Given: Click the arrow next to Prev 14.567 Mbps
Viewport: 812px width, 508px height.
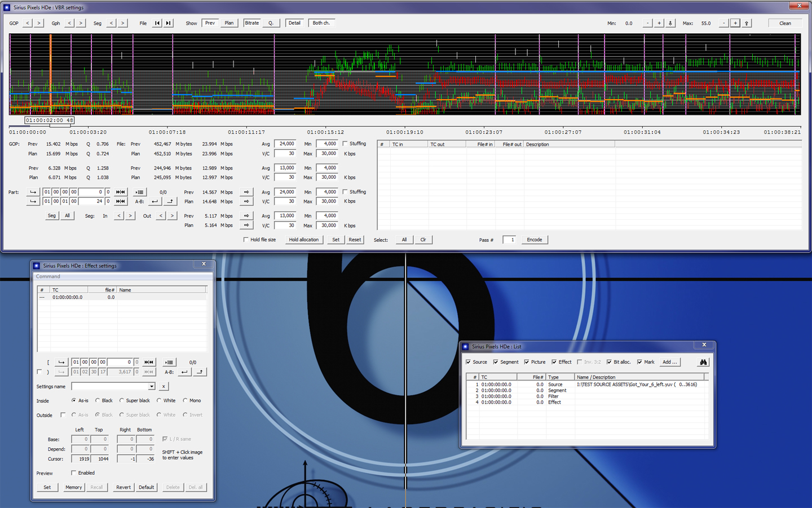Looking at the screenshot, I should tap(246, 192).
